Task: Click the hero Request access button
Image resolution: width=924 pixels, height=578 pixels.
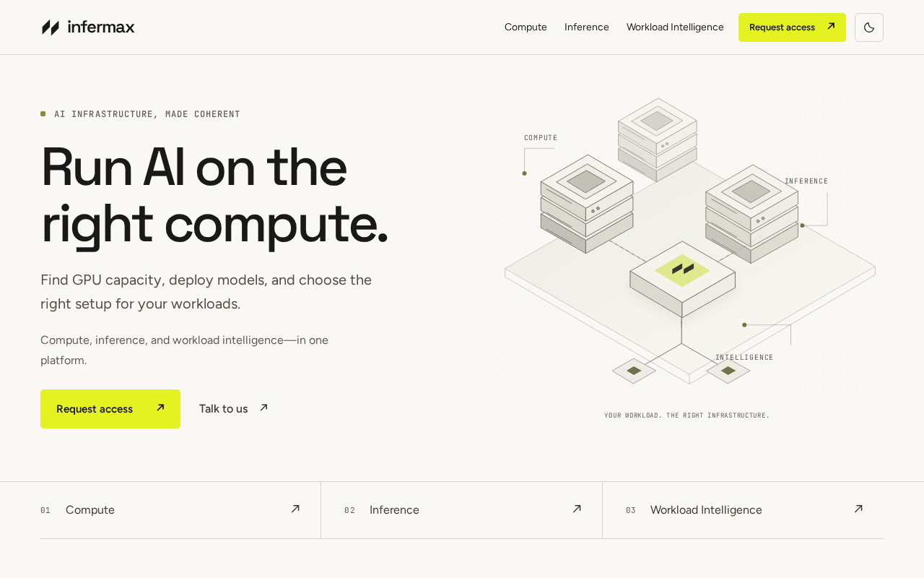Action: point(110,409)
